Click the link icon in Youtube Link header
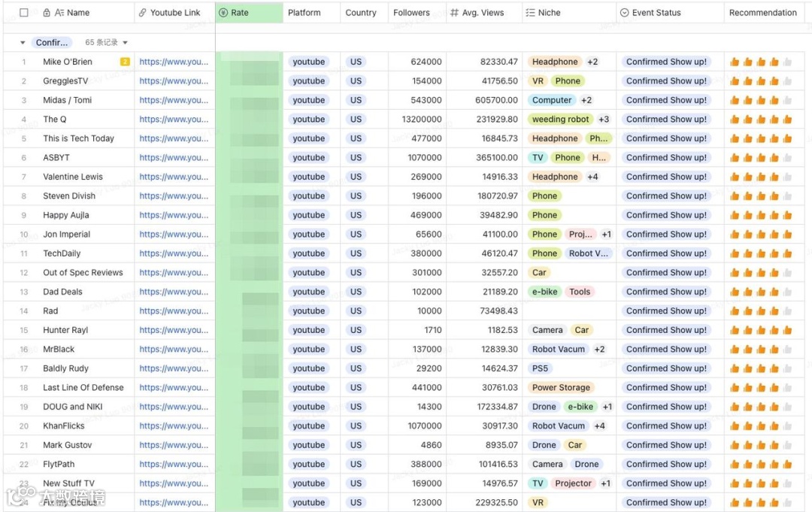This screenshot has width=812, height=512. pos(142,13)
